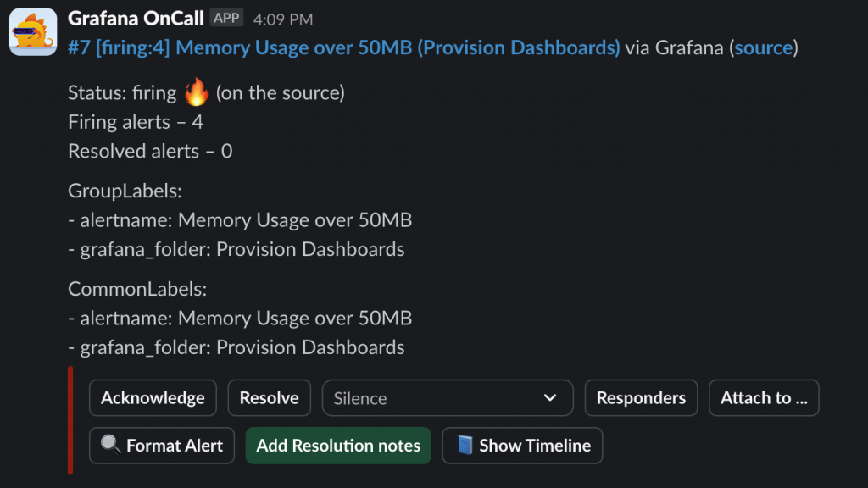Click the APP badge beside the sender name

click(x=227, y=18)
